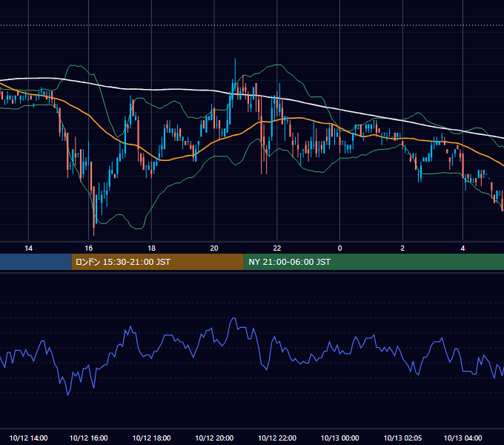Click the 18 hour axis label

click(x=151, y=248)
